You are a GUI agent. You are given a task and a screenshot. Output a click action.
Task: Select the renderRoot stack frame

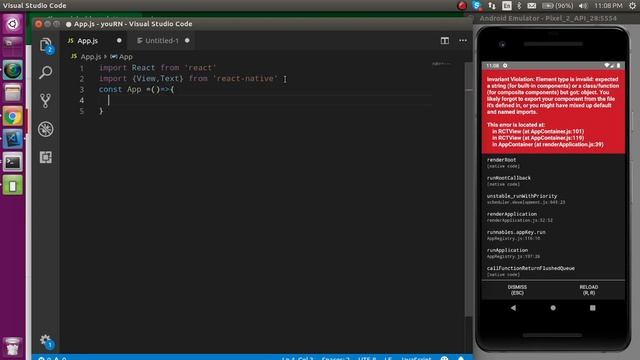coord(553,162)
